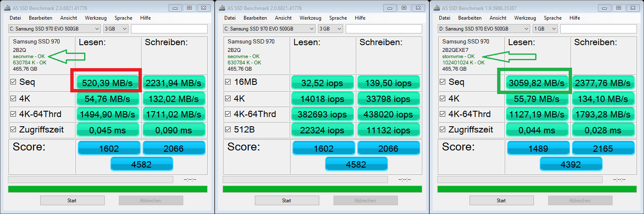Viewport: 644px width, 214px height.
Task: Open the 1 GB test size dropdown
Action: 545,29
